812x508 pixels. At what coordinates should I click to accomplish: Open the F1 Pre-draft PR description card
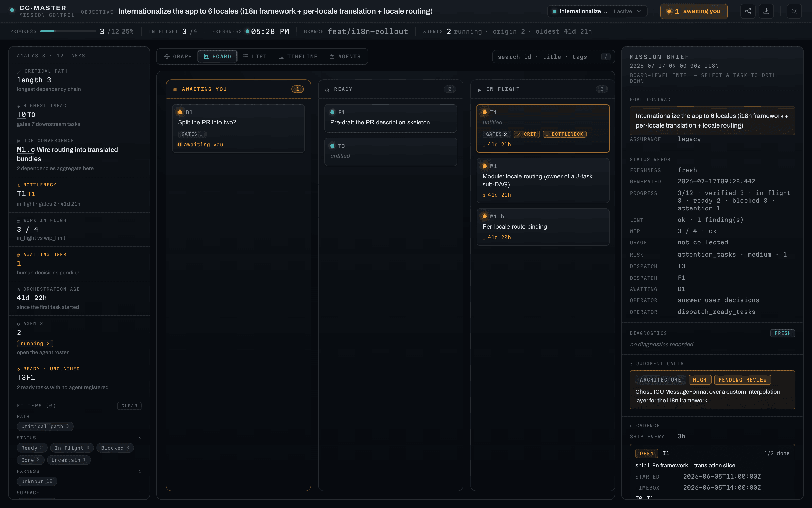[391, 118]
